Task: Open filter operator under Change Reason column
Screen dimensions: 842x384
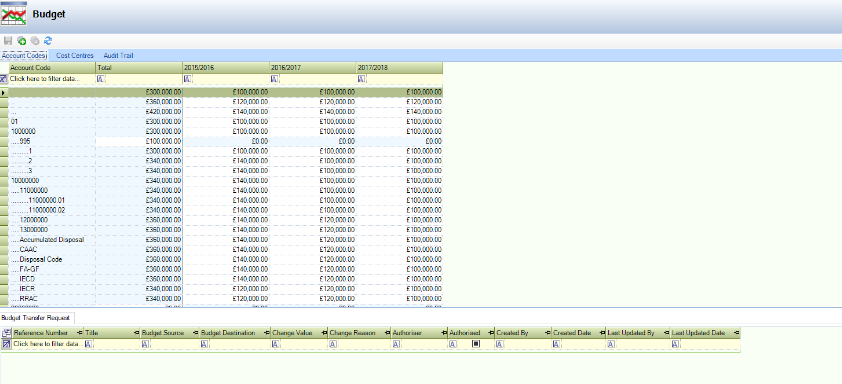Action: click(x=333, y=344)
